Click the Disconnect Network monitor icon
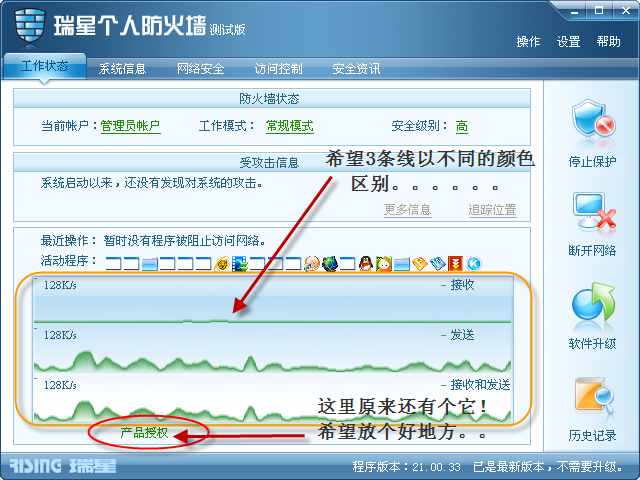This screenshot has height=480, width=640. 594,211
